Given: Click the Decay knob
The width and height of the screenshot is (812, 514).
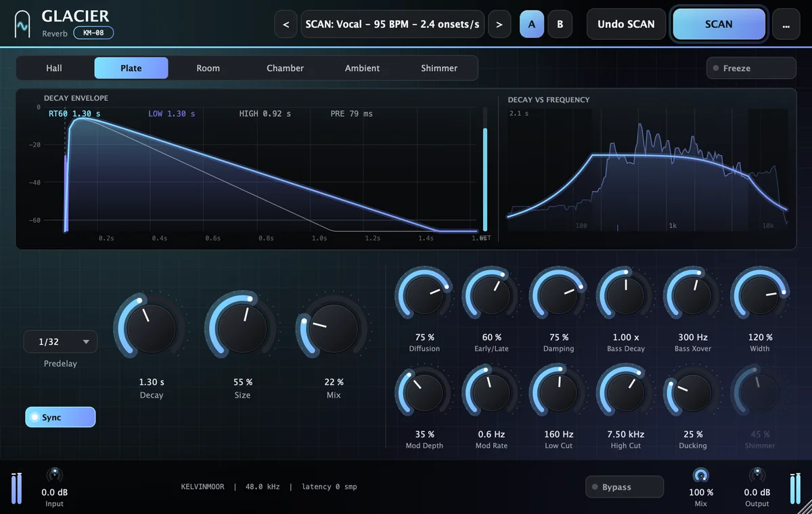Looking at the screenshot, I should pos(151,328).
